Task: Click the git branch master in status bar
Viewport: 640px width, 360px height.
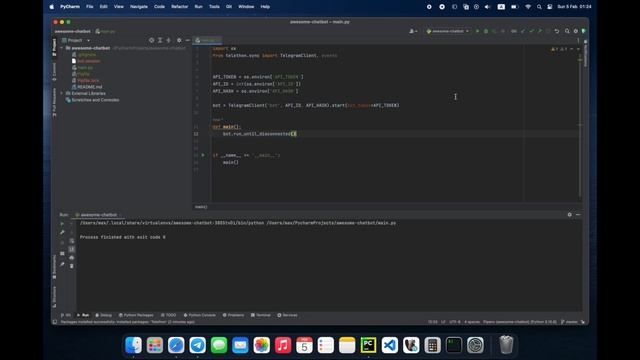Action: click(569, 322)
